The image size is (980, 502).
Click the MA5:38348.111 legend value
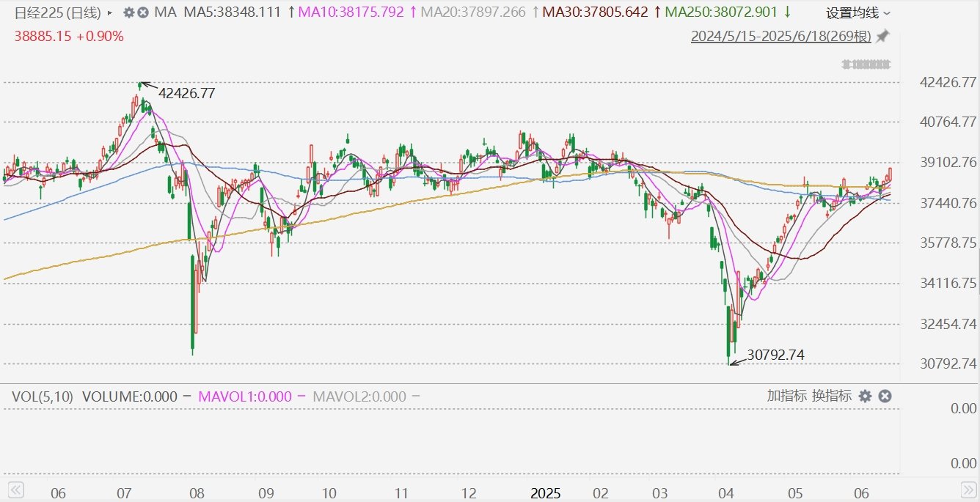tap(232, 12)
